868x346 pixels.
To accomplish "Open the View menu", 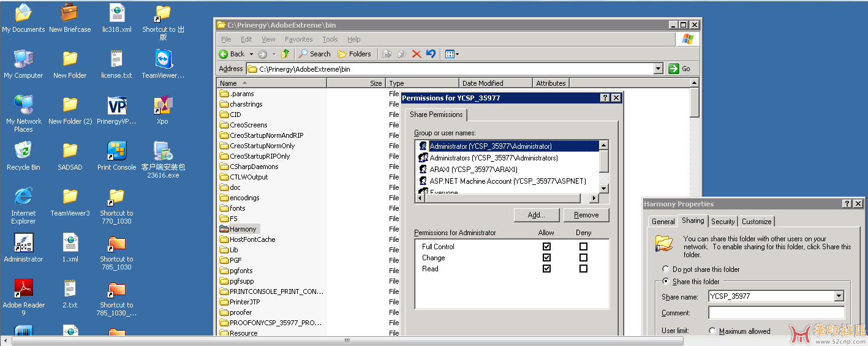I will coord(268,39).
